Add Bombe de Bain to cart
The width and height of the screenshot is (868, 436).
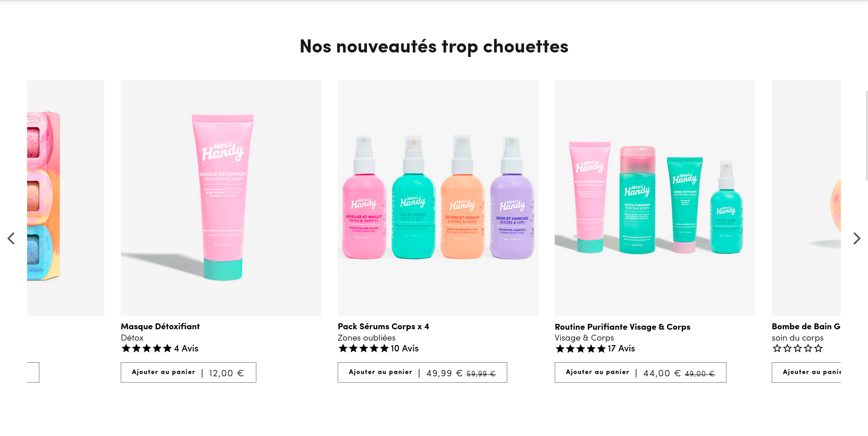[x=806, y=372]
